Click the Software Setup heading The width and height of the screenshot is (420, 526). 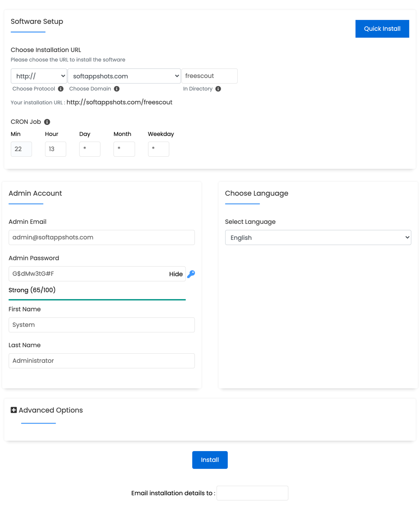[37, 22]
